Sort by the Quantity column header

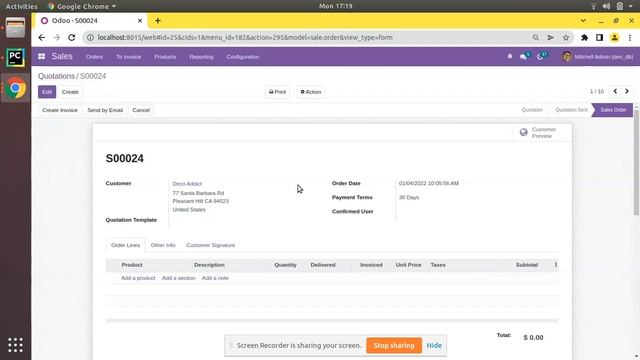(285, 265)
